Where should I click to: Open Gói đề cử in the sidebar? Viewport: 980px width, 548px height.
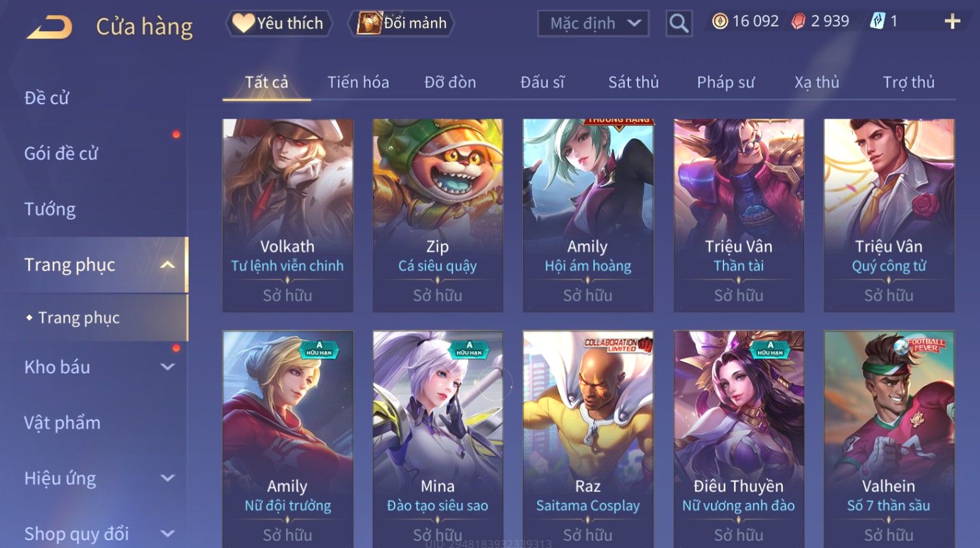pyautogui.click(x=61, y=153)
